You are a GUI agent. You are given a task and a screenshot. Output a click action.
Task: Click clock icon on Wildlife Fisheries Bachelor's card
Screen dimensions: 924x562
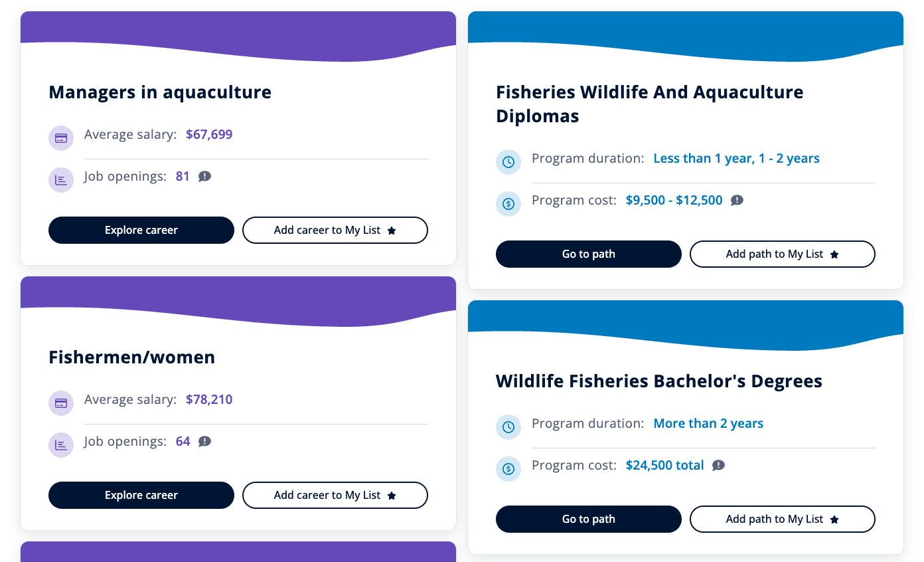pyautogui.click(x=508, y=427)
